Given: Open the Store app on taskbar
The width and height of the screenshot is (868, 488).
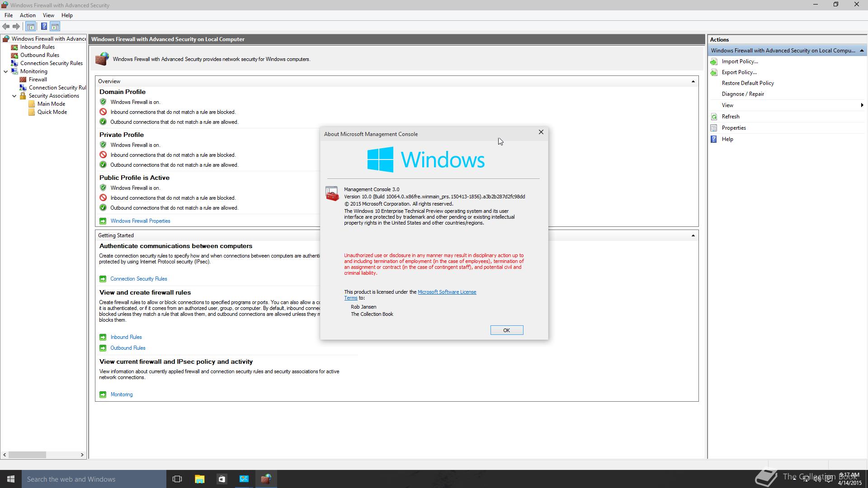Looking at the screenshot, I should point(222,479).
